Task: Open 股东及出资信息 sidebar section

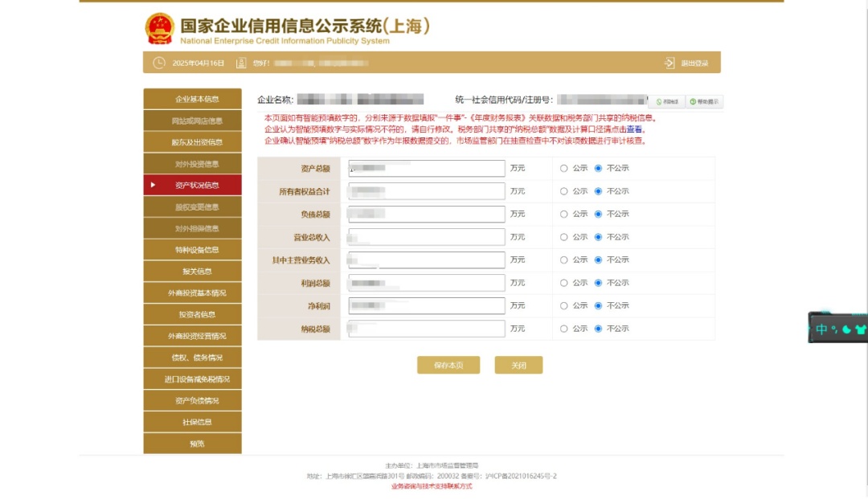Action: click(192, 142)
